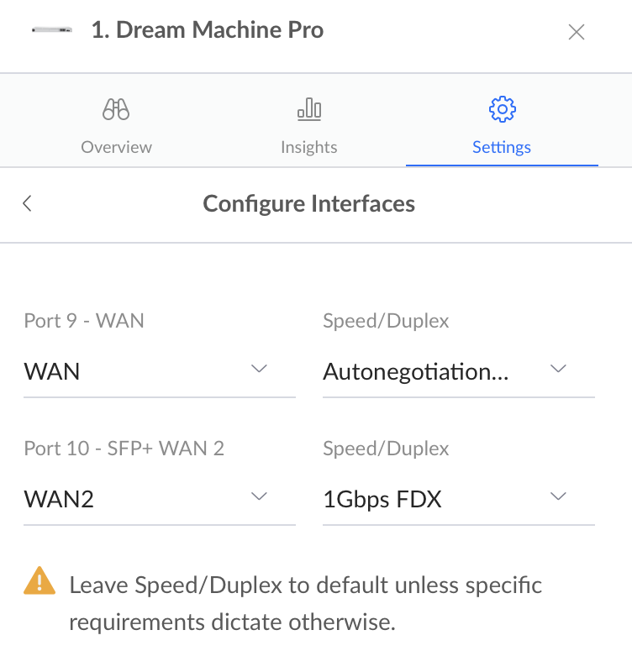This screenshot has height=672, width=632.
Task: Expand the chevron beside WAN2
Action: [x=259, y=496]
